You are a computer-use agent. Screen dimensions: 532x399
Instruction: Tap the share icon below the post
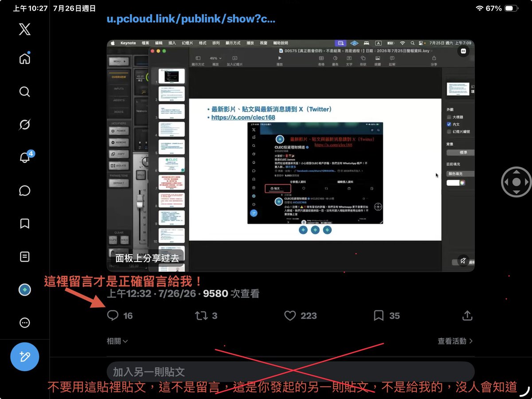467,316
